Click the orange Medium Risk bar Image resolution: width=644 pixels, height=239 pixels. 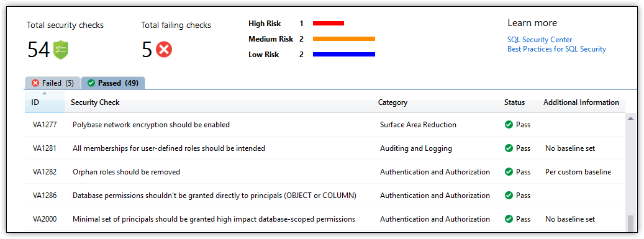click(x=344, y=39)
